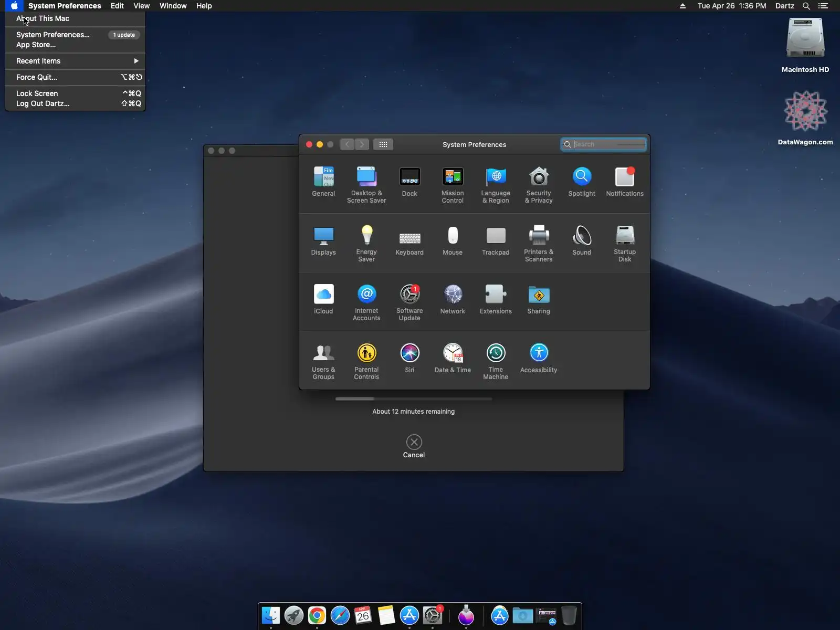Open Safari from the Dock
This screenshot has width=840, height=630.
point(340,615)
